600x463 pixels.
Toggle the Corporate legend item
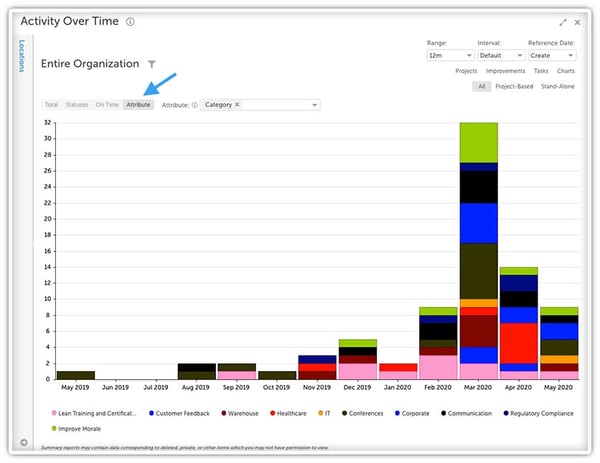[x=412, y=413]
